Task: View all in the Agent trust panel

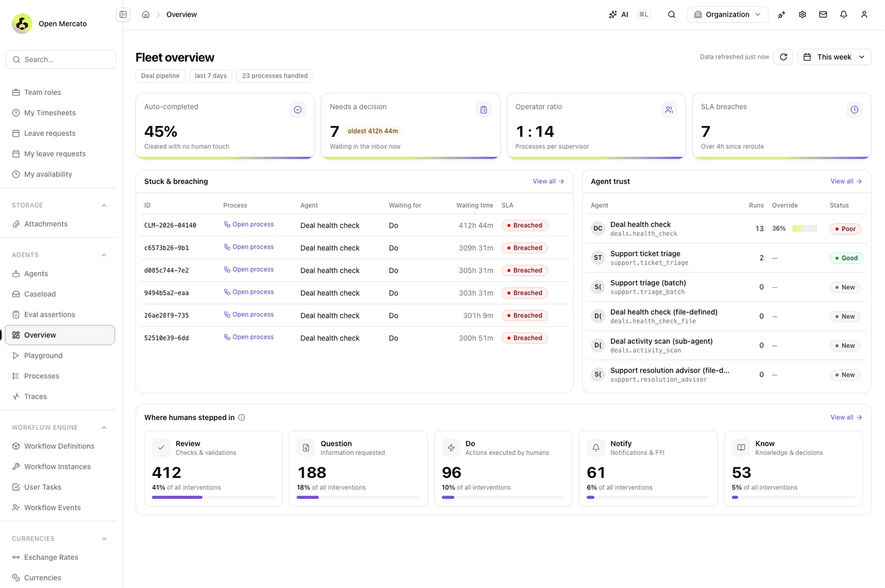Action: pyautogui.click(x=846, y=181)
